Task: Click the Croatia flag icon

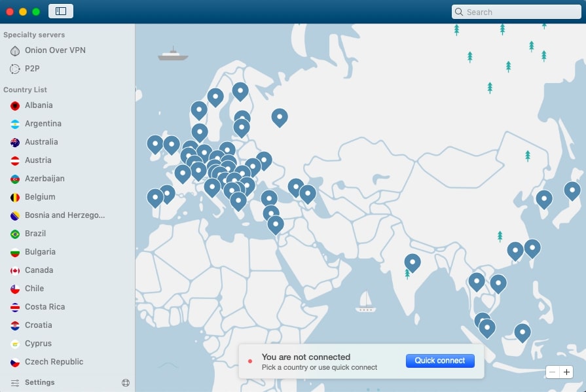Action: (15, 325)
